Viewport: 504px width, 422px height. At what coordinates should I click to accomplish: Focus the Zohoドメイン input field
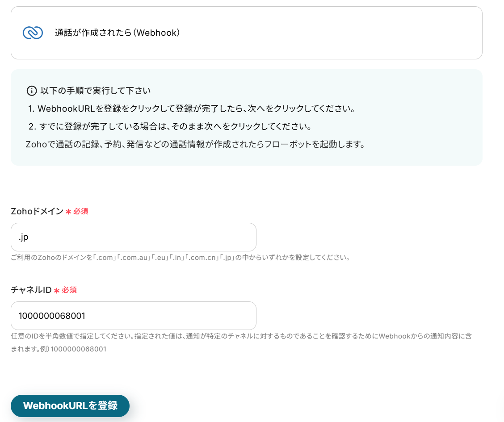(134, 237)
